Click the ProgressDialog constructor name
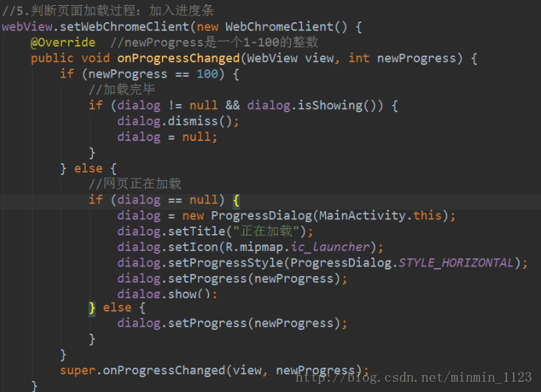This screenshot has width=541, height=392. (262, 216)
